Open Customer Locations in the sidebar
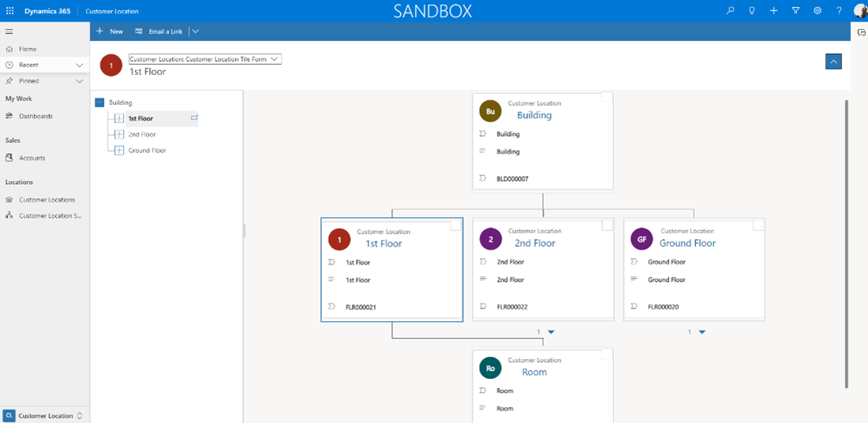868x423 pixels. (x=47, y=200)
